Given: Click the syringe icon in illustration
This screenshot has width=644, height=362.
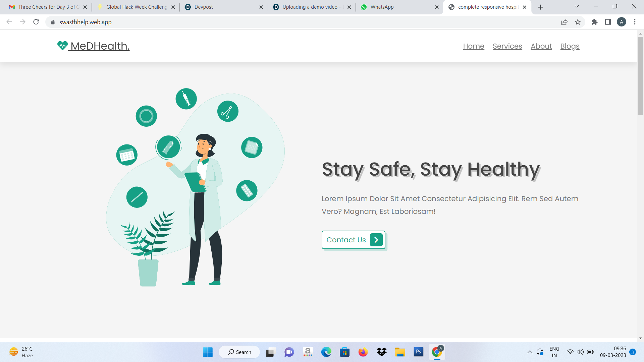Looking at the screenshot, I should tap(186, 99).
